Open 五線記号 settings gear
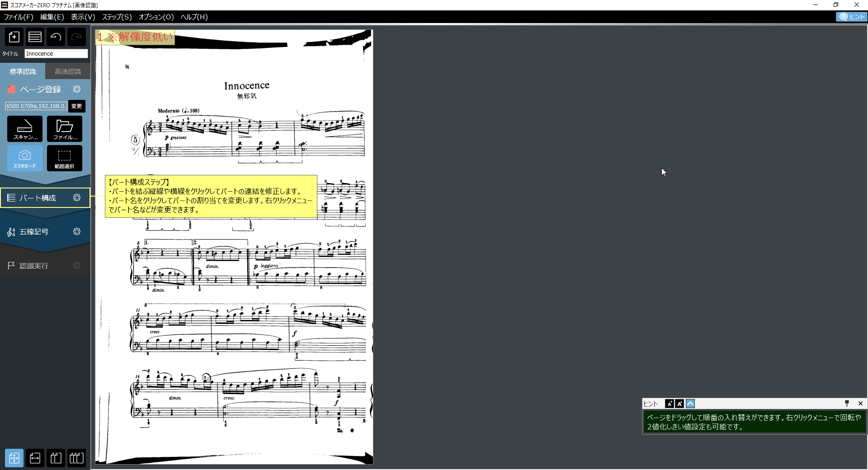Image resolution: width=868 pixels, height=470 pixels. point(77,231)
